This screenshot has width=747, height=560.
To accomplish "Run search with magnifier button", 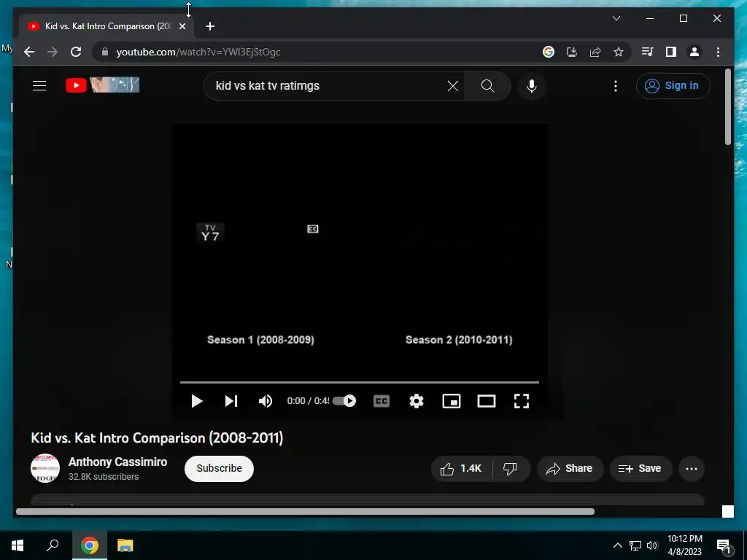I will [487, 86].
